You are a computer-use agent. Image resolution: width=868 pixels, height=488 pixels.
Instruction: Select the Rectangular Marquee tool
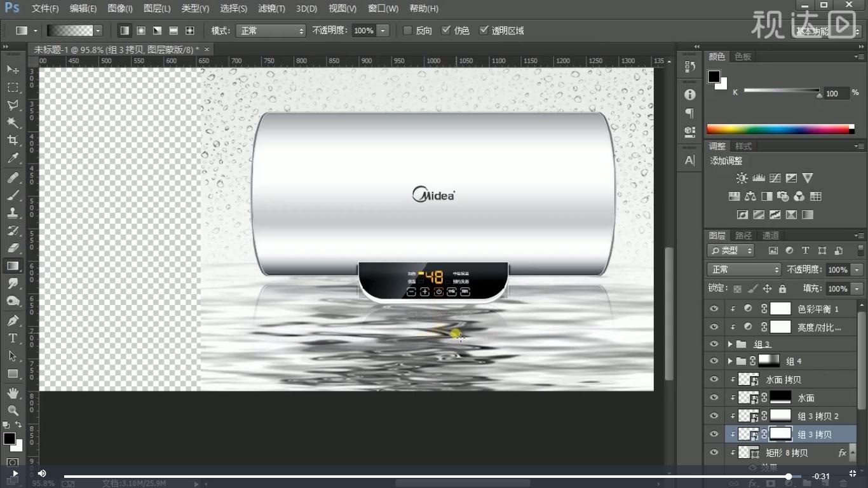[12, 87]
